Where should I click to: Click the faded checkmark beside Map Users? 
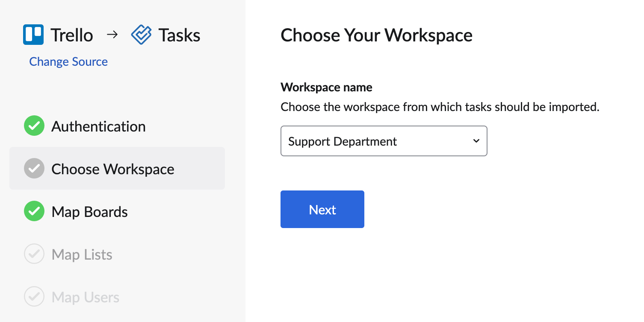pos(34,296)
